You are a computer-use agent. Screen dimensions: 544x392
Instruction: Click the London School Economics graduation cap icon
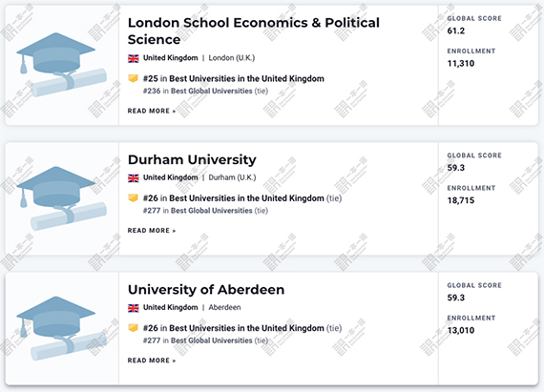point(61,65)
